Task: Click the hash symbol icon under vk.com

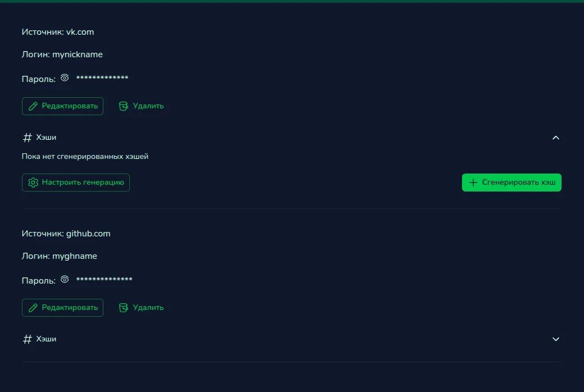Action: pyautogui.click(x=27, y=138)
